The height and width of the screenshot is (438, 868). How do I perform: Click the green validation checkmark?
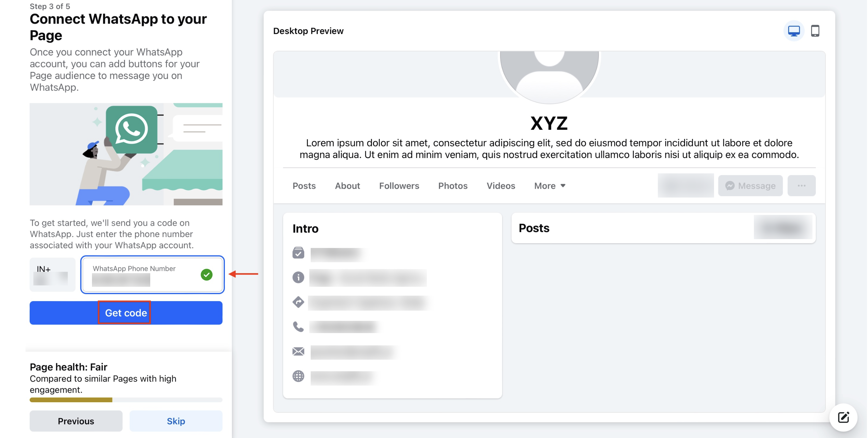tap(206, 275)
